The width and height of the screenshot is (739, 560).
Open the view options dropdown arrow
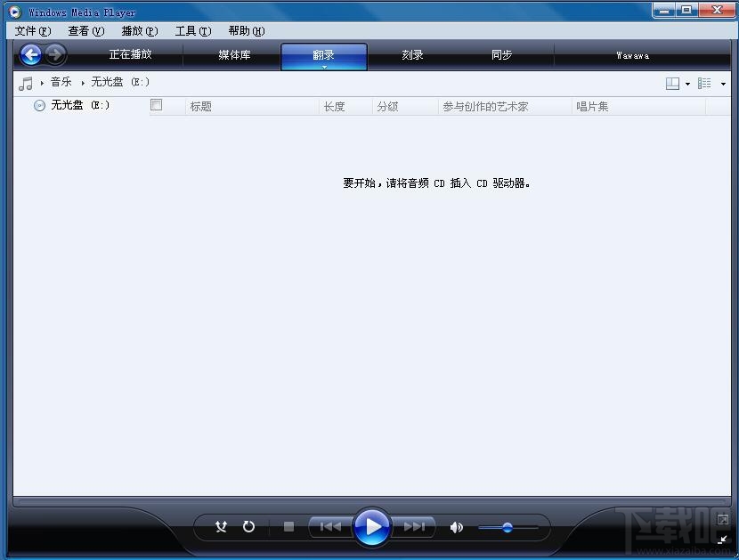tap(723, 84)
